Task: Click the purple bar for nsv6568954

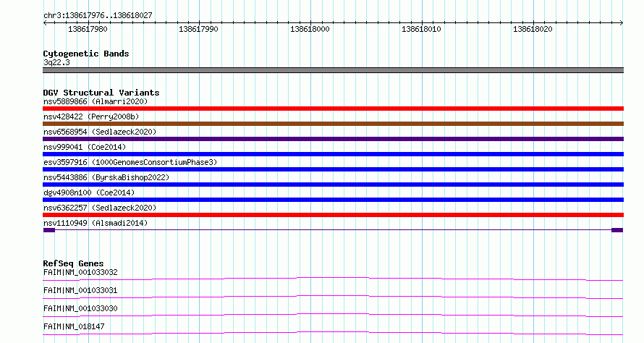Action: pos(333,139)
